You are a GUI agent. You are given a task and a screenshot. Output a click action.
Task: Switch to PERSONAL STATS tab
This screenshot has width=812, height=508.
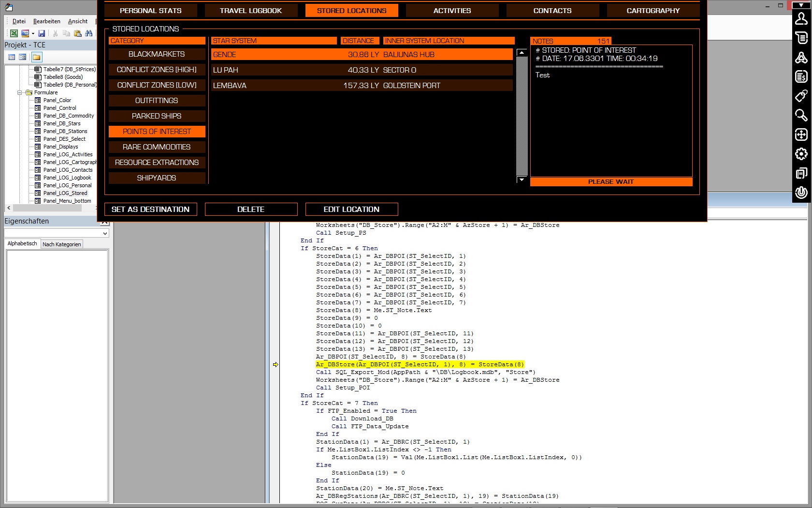151,11
